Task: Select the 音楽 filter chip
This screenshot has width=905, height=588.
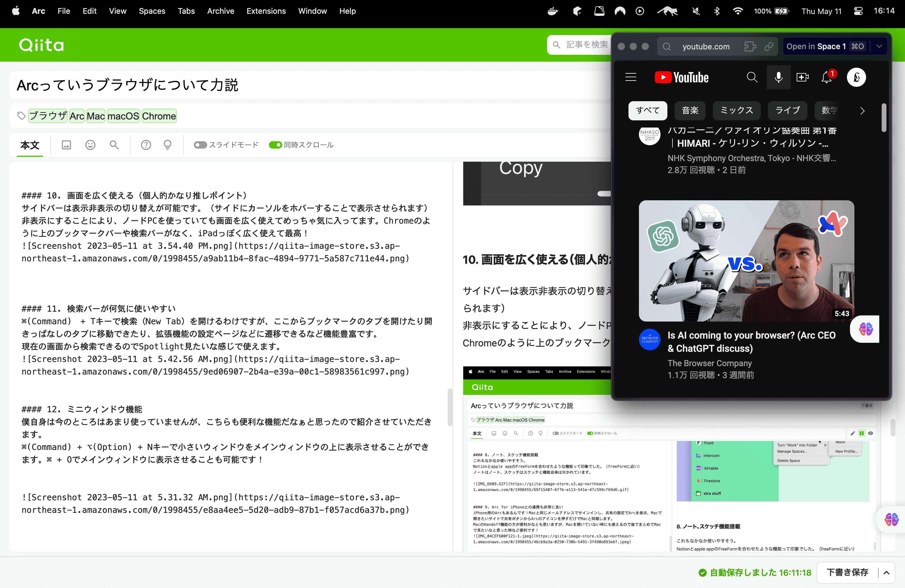Action: click(690, 111)
